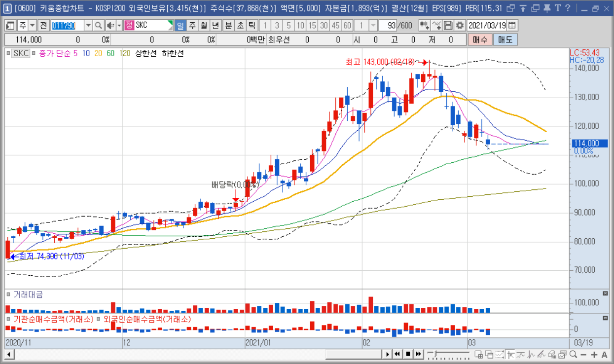This screenshot has width=614, height=364.
Task: Select the 초 second period tab
Action: click(x=240, y=25)
